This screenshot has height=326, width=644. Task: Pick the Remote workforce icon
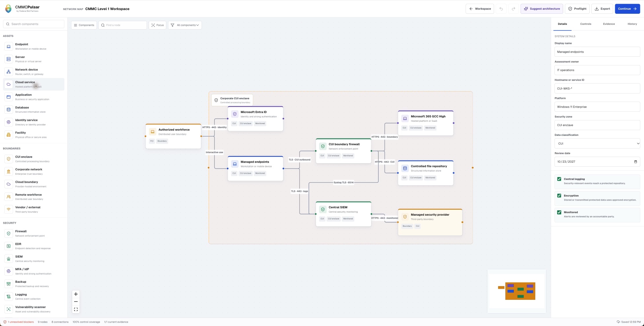pyautogui.click(x=9, y=197)
